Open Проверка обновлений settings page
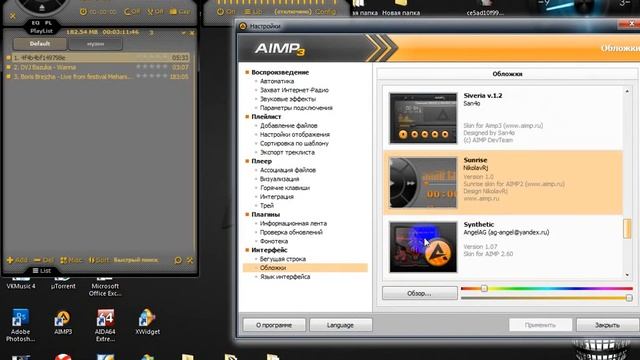The width and height of the screenshot is (640, 360). pos(291,232)
